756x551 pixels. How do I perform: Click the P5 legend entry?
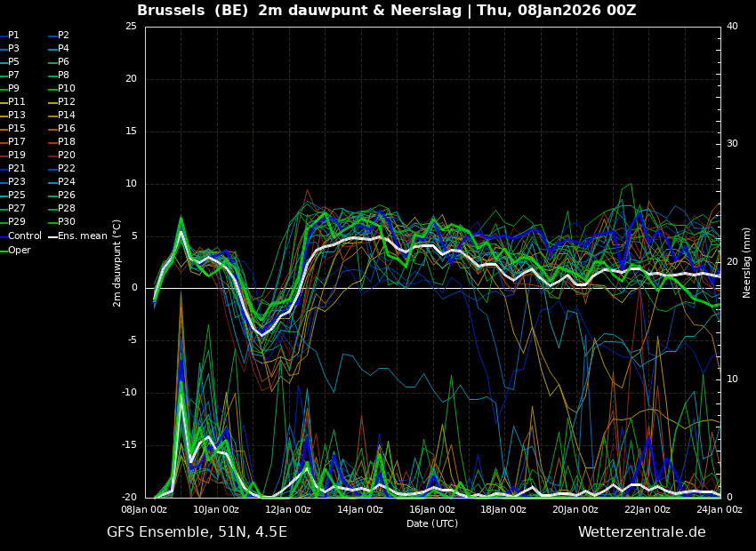tap(10, 61)
